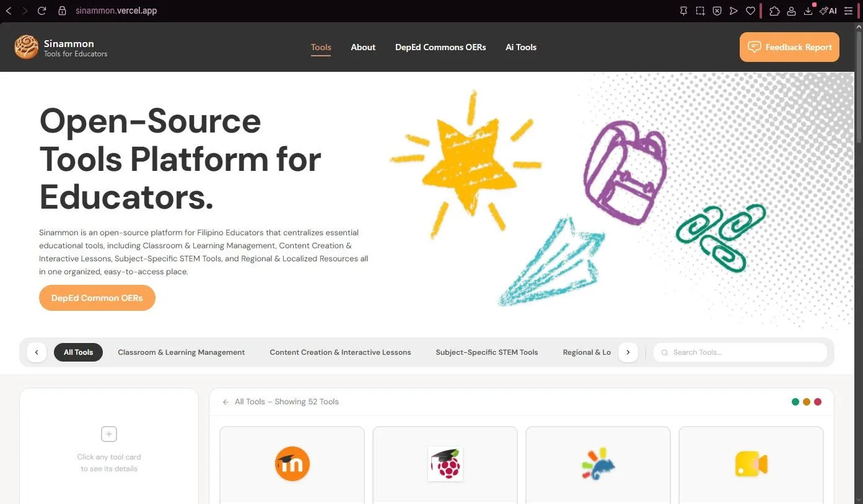
Task: Open the browser settings sliders menu
Action: pos(849,11)
